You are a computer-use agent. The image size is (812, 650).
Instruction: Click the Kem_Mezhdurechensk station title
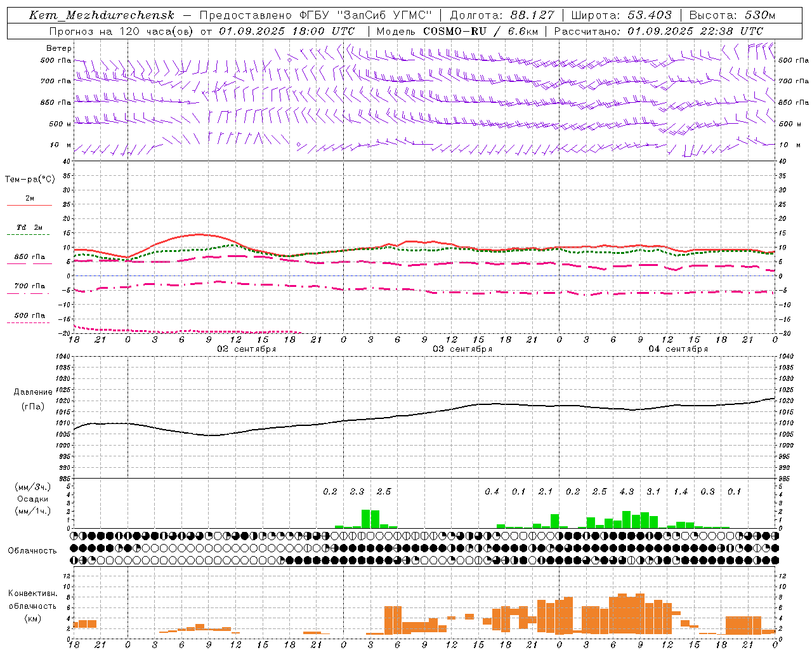101,15
